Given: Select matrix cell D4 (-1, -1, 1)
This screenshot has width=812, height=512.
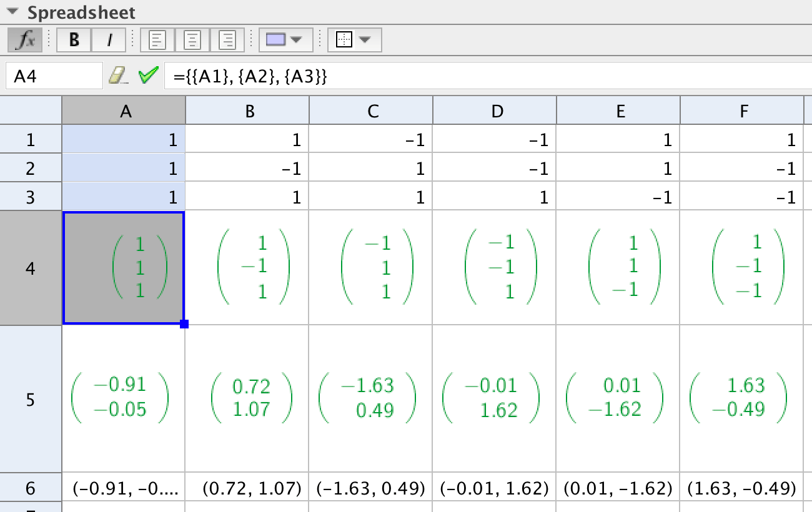Looking at the screenshot, I should (x=495, y=268).
